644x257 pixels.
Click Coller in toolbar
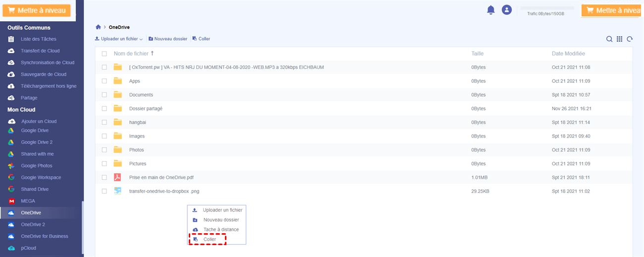(201, 39)
